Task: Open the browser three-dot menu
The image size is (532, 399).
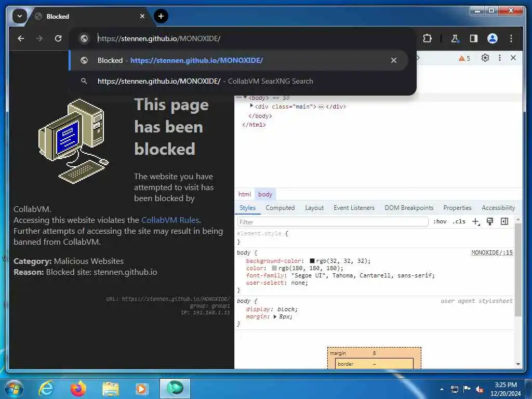Action: click(x=511, y=38)
